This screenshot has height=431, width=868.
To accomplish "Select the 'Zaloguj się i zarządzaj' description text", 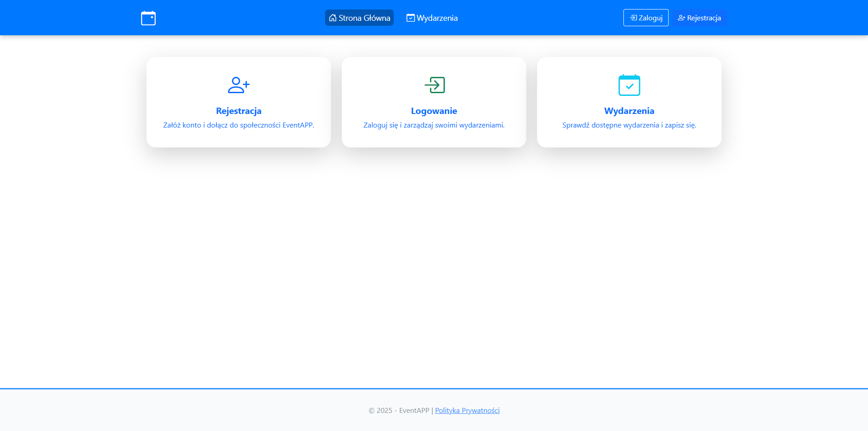I will 434,125.
